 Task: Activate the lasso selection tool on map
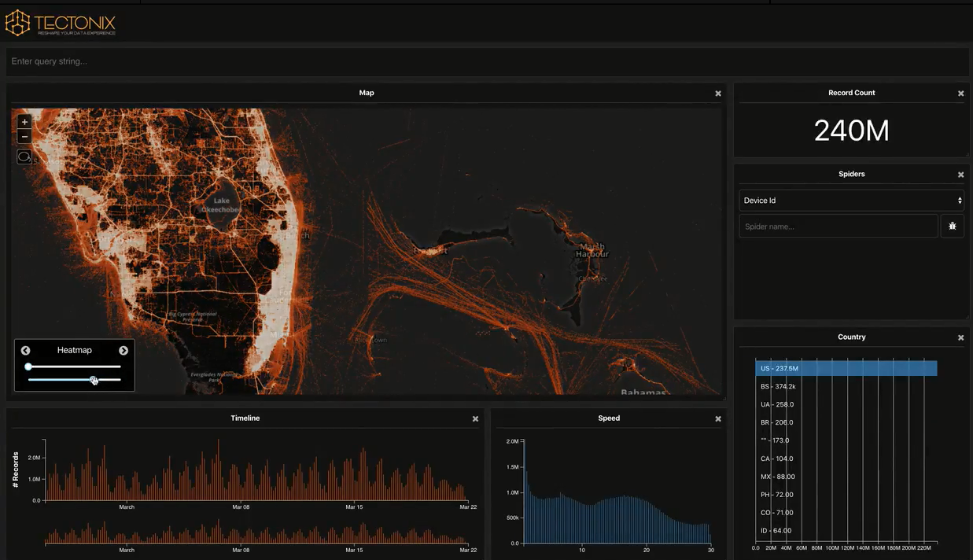coord(24,157)
